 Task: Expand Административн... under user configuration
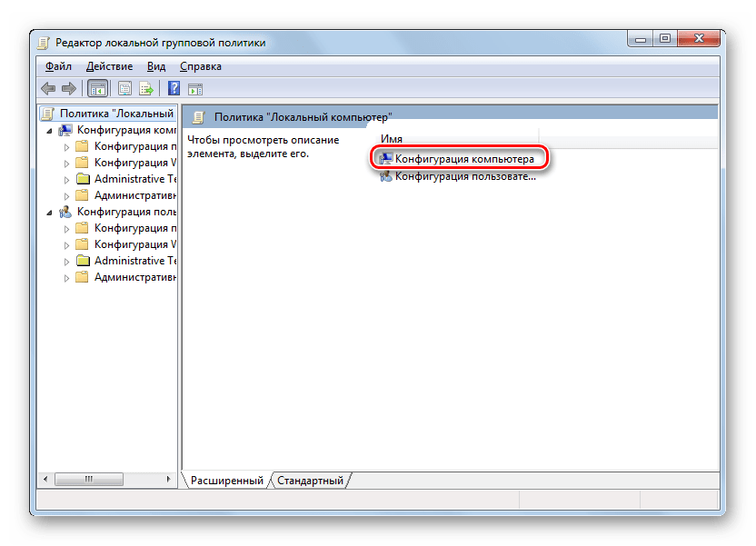[x=66, y=278]
